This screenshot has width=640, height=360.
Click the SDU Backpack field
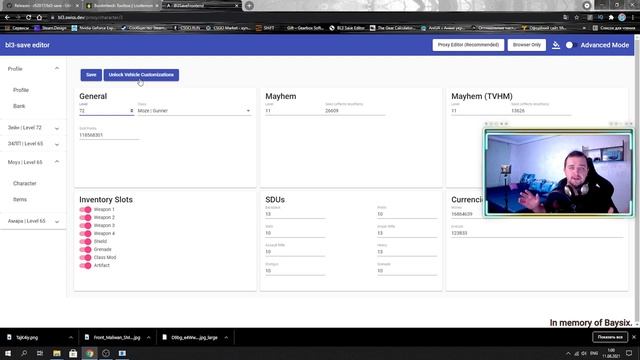point(295,214)
